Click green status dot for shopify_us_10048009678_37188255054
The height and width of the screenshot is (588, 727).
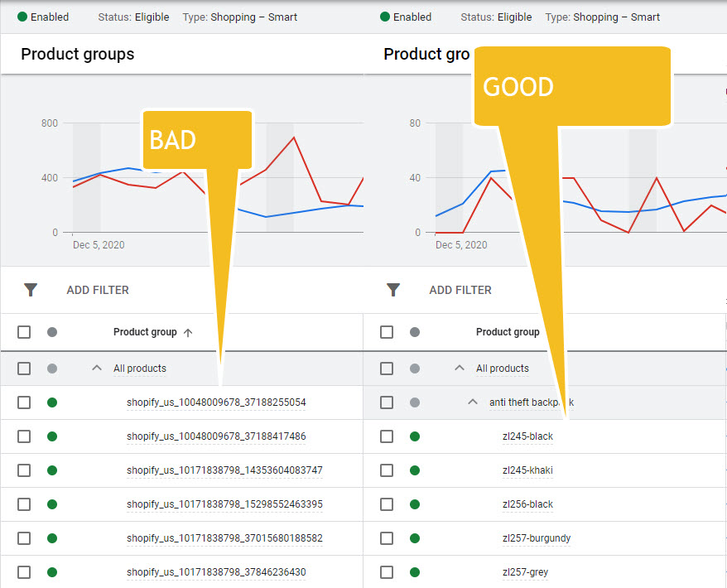click(x=52, y=402)
